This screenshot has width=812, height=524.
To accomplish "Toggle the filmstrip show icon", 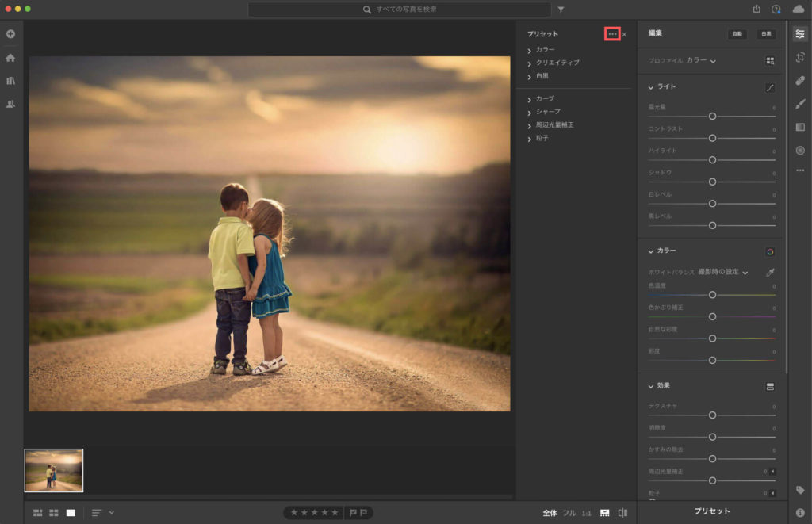I will 605,513.
